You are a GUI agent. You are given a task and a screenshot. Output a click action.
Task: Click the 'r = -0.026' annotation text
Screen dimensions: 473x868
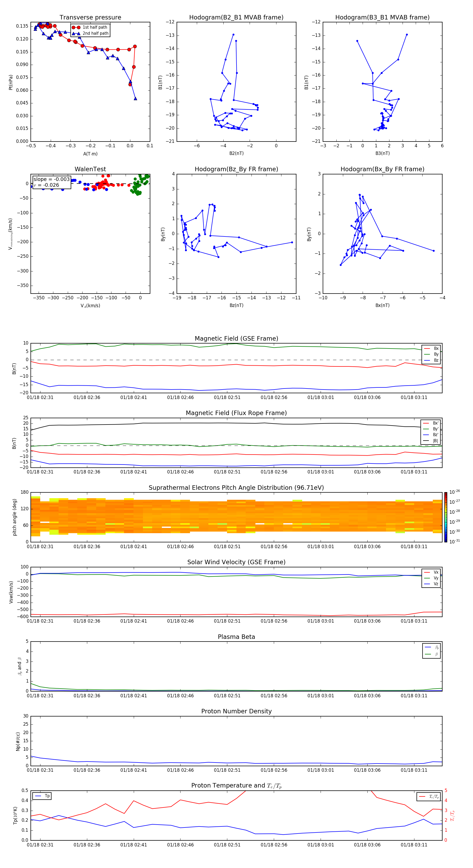coord(47,185)
